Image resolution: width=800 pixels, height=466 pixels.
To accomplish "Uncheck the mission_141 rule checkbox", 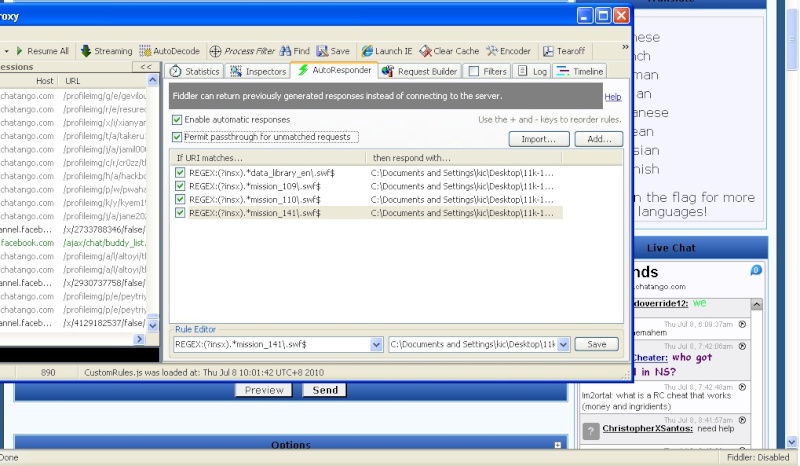I will point(180,213).
